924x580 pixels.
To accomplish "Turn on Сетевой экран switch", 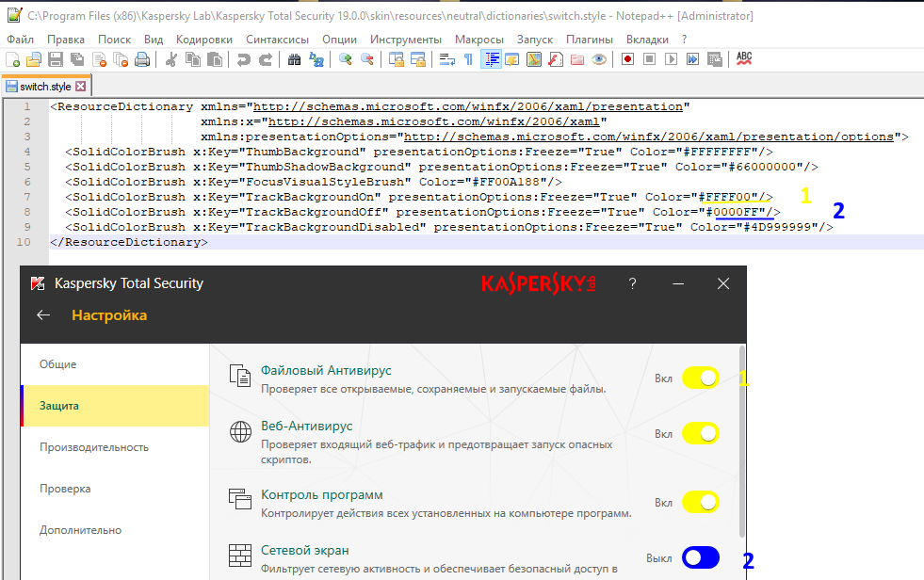I will point(701,557).
